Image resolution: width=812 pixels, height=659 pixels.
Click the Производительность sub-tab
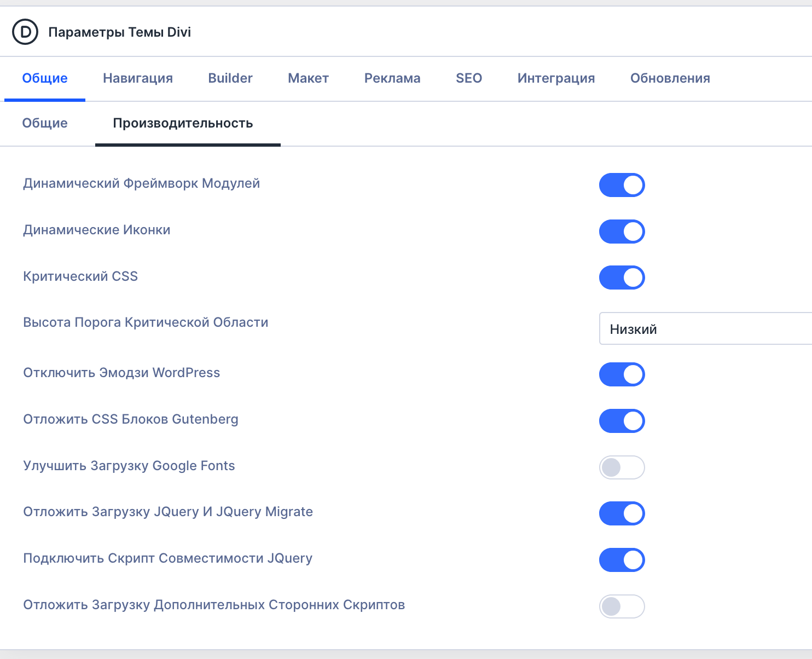pos(183,123)
